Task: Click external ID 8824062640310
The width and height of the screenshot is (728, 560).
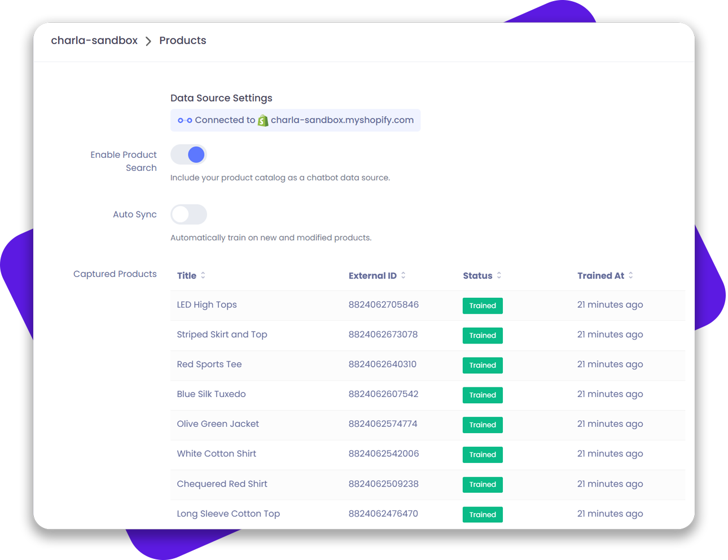Action: click(383, 364)
